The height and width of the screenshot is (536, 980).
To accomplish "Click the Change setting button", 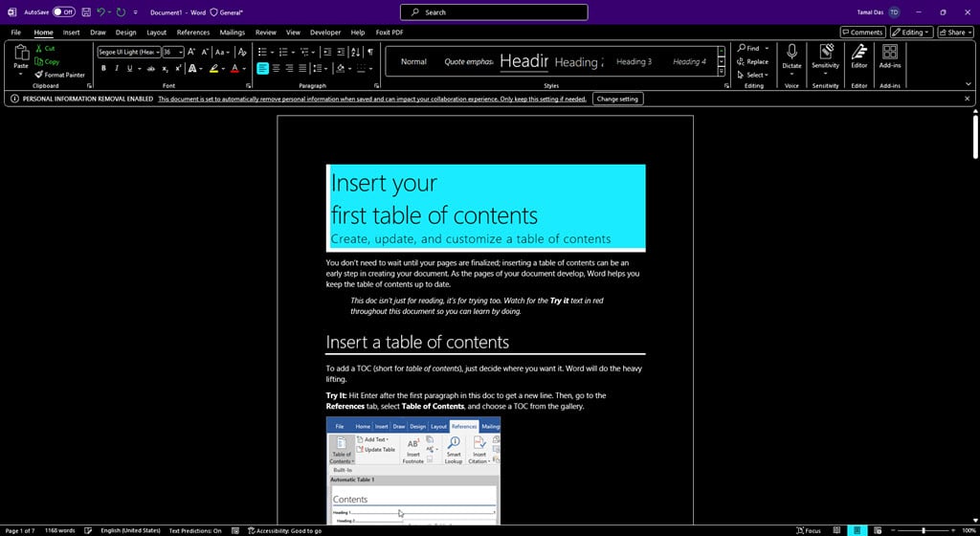I will click(617, 99).
